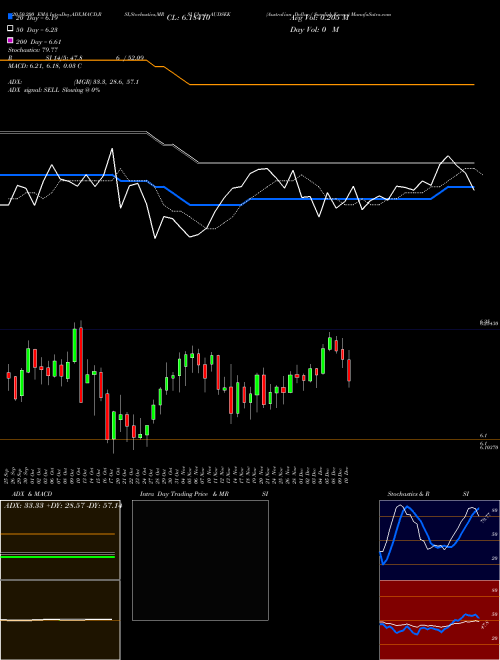Screen dimensions: 500x660
Task: Click the white 50 Day EMA legend swatch
Action: pyautogui.click(x=10, y=29)
